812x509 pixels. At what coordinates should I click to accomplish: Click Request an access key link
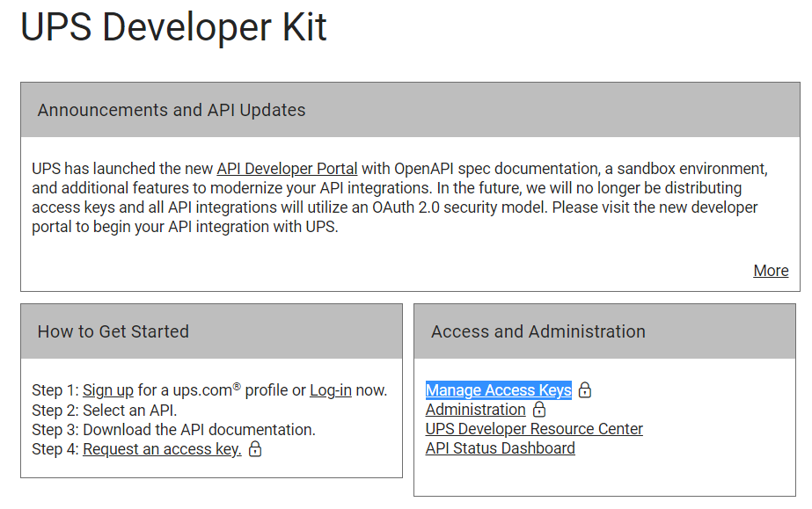pyautogui.click(x=162, y=449)
